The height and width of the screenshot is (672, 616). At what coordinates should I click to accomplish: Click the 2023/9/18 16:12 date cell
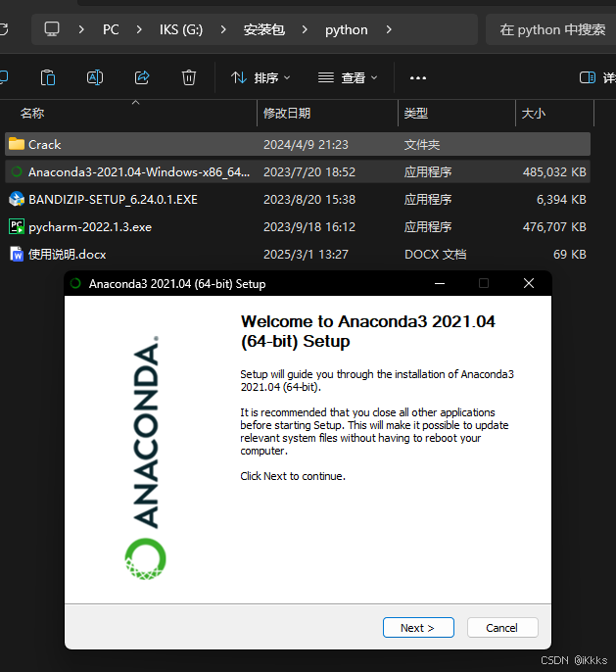[x=309, y=227]
